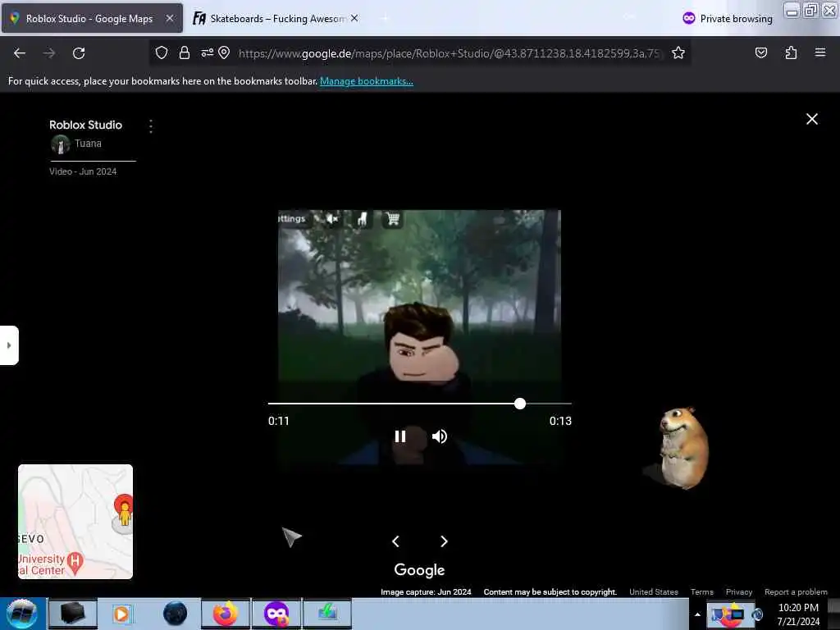Go back to the previous page
This screenshot has height=630, width=840.
click(x=20, y=53)
